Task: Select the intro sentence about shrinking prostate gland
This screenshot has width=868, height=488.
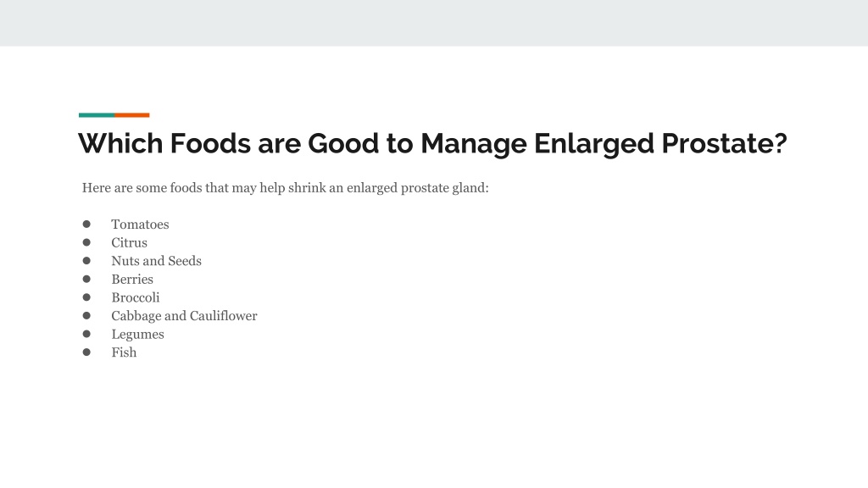Action: tap(285, 188)
